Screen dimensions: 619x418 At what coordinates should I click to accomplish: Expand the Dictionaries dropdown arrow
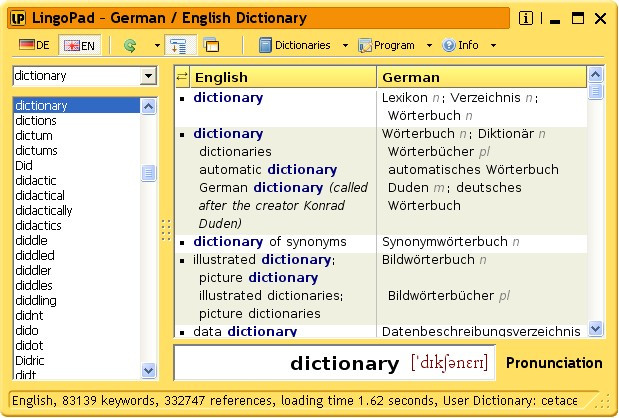(x=345, y=45)
